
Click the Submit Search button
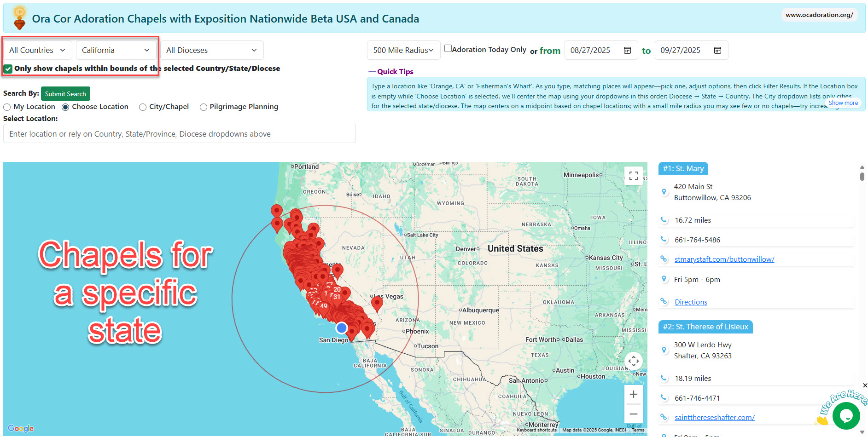(65, 94)
